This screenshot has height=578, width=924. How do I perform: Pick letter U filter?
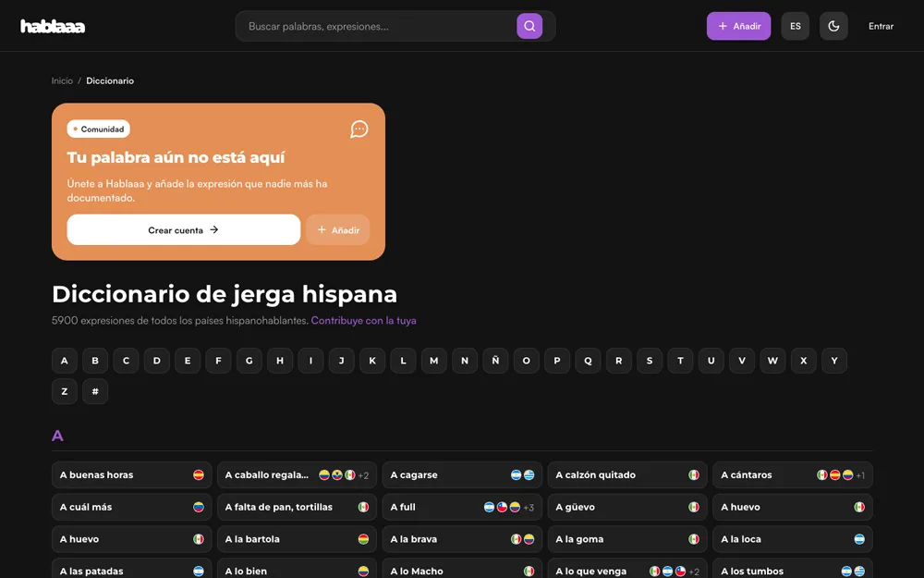click(711, 361)
